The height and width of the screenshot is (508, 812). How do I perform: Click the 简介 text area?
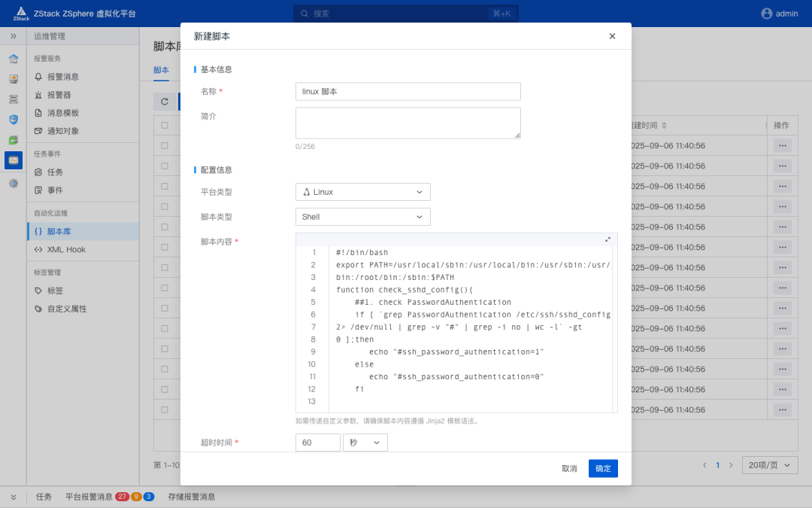coord(408,123)
